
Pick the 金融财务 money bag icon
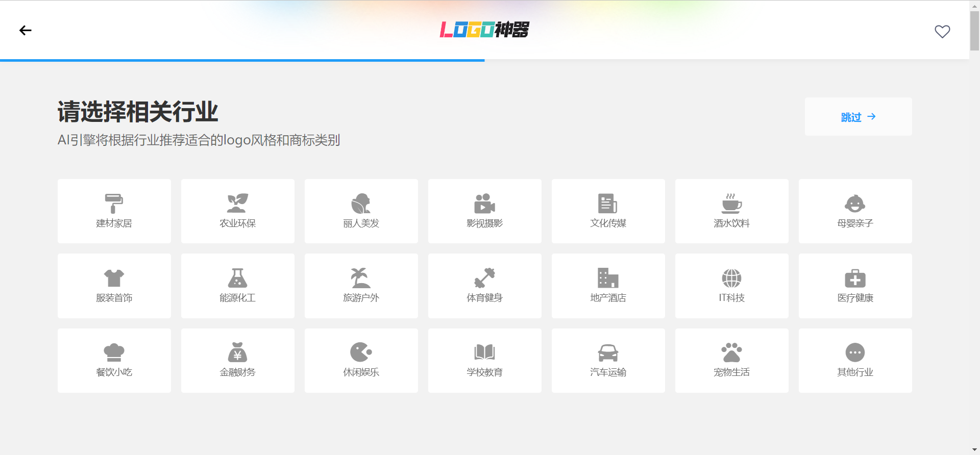[237, 352]
